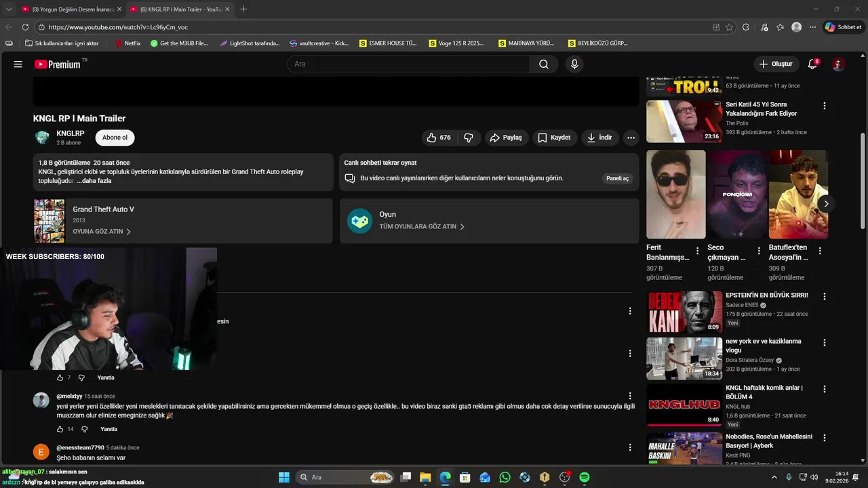Open options for Seco çıkmayan short
This screenshot has height=488, width=868.
coord(758,251)
